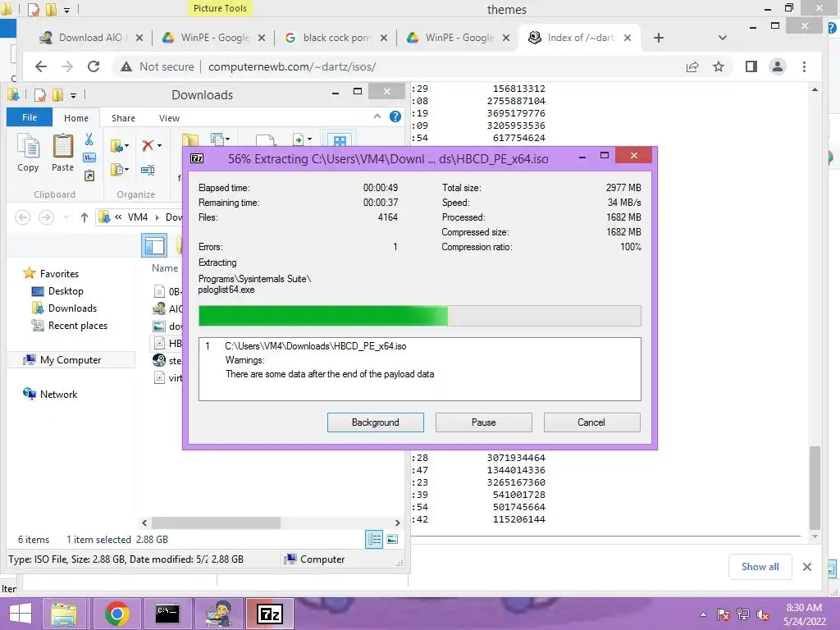Open Chrome three-dot menu
Image resolution: width=840 pixels, height=630 pixels.
point(804,66)
